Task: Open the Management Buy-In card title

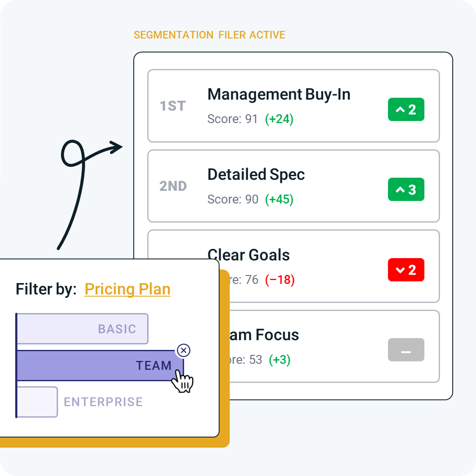Action: click(279, 94)
